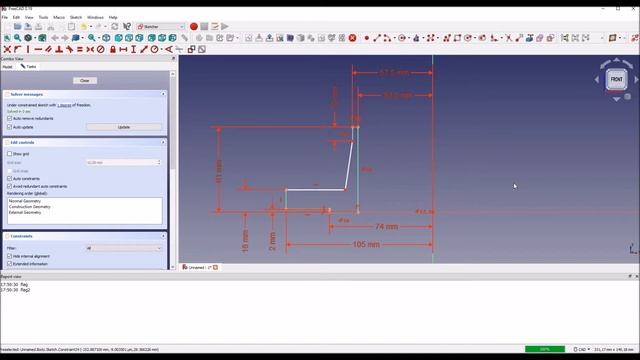Select the create point tool

point(367,38)
